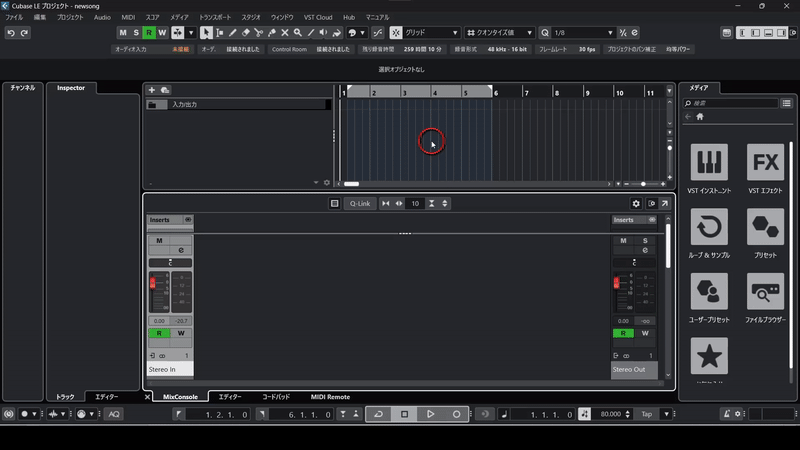Open Loops & Samples tile
800x450 pixels.
coord(709,227)
